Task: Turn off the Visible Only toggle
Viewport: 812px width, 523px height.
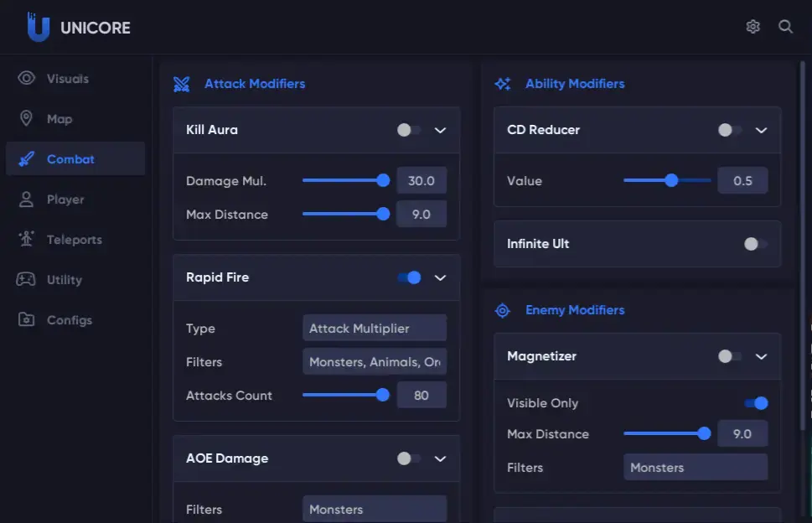Action: pyautogui.click(x=756, y=403)
